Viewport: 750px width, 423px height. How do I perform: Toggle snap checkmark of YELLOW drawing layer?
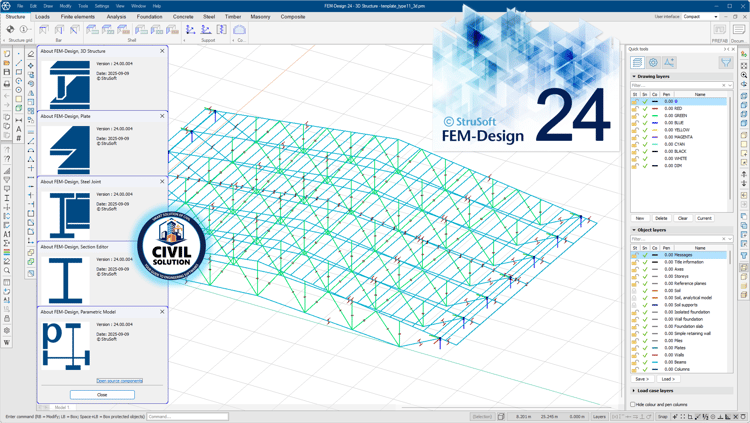(645, 130)
